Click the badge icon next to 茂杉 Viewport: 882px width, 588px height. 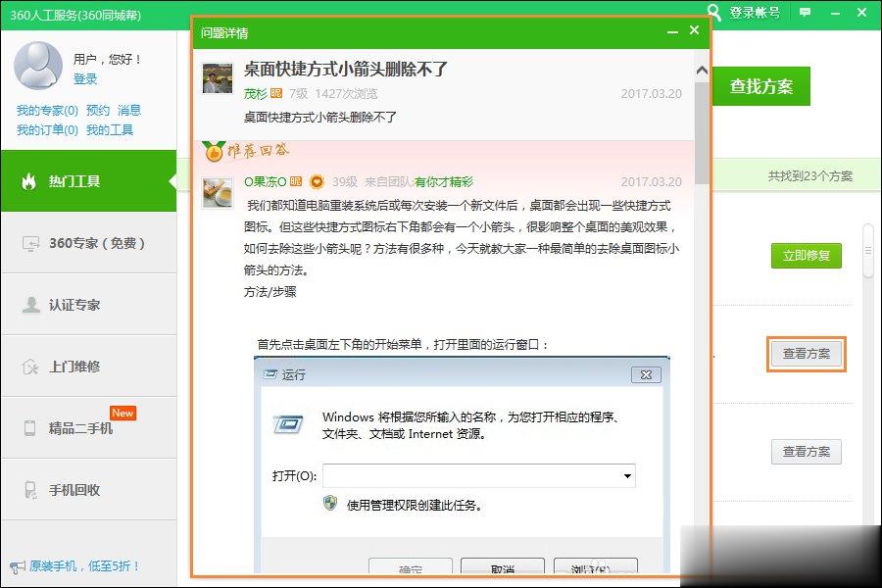[276, 93]
